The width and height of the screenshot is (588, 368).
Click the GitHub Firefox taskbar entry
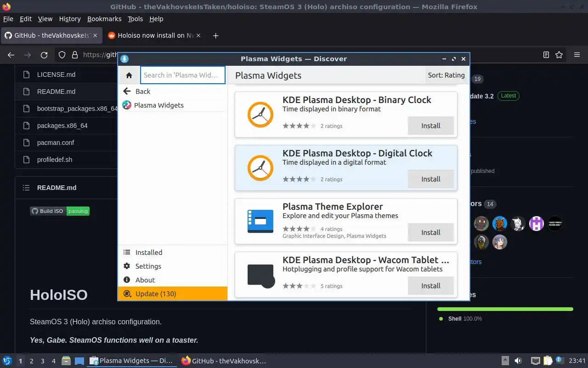pos(224,361)
